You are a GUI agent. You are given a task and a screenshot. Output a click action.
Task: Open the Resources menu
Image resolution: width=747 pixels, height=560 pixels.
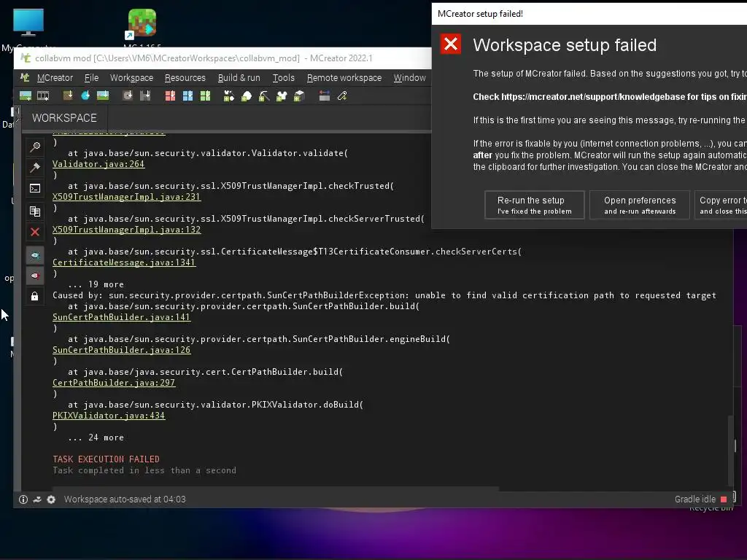[x=185, y=77]
